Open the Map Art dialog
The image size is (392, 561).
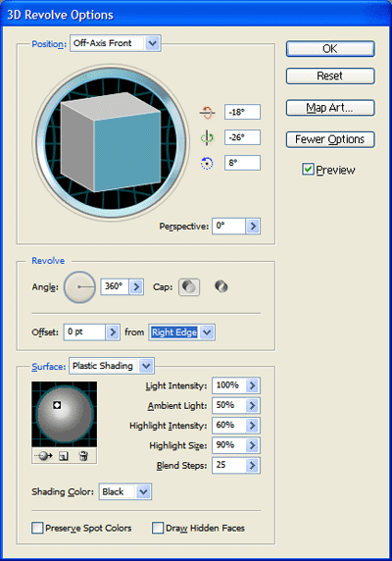point(330,108)
